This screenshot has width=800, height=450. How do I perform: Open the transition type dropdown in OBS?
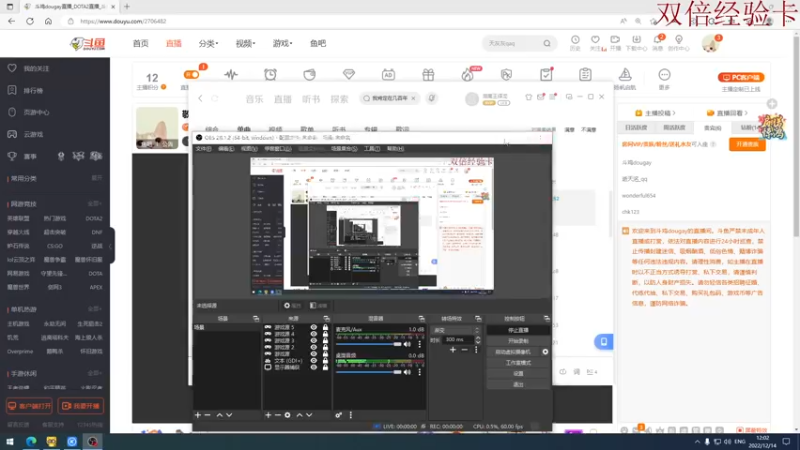[x=456, y=331]
